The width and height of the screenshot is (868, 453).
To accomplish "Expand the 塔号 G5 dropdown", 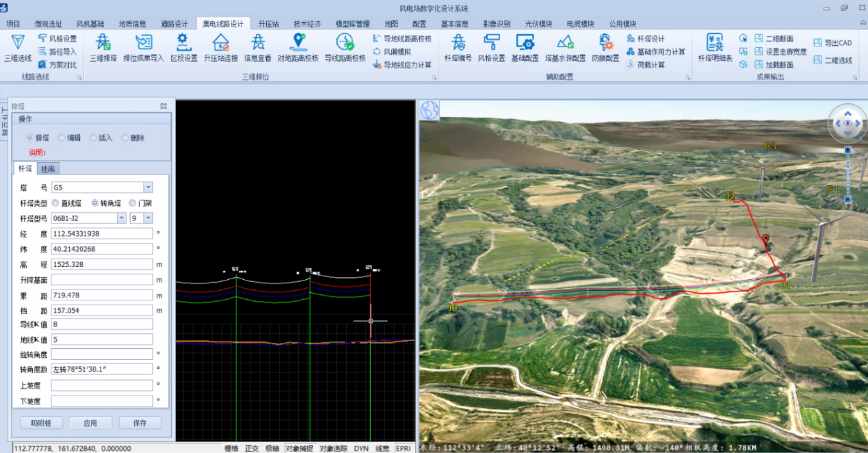I will pyautogui.click(x=148, y=187).
